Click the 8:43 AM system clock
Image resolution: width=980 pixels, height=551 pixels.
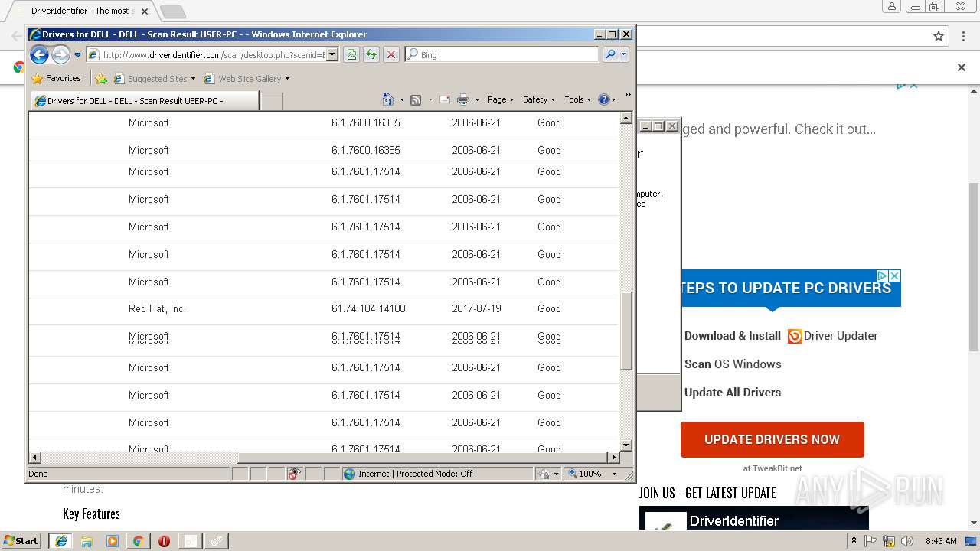(x=941, y=541)
